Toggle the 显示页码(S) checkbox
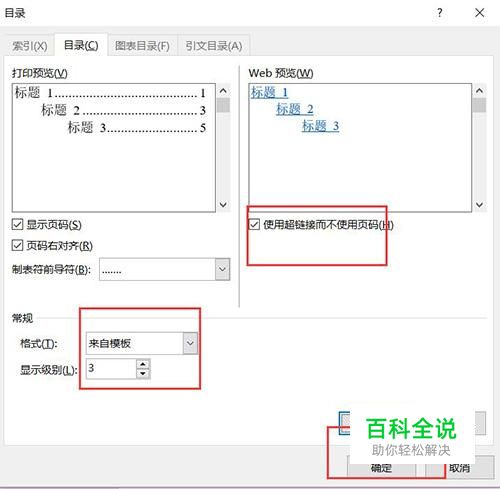500x489 pixels. (17, 224)
